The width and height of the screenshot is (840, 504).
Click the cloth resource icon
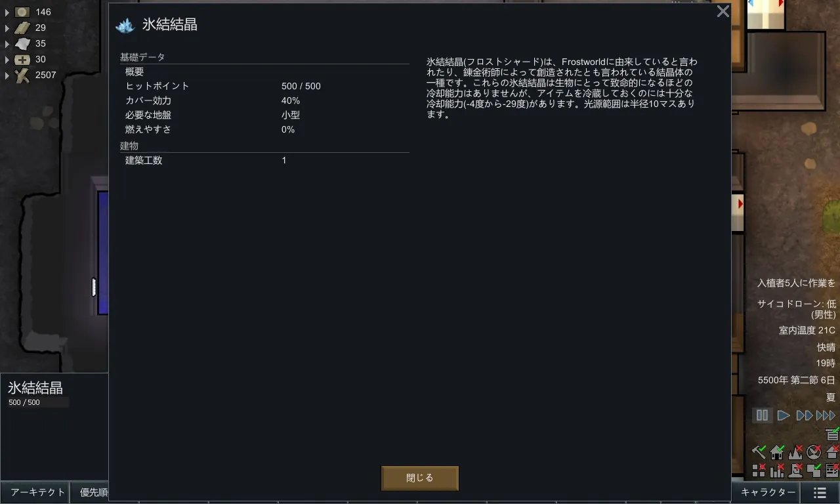click(22, 44)
